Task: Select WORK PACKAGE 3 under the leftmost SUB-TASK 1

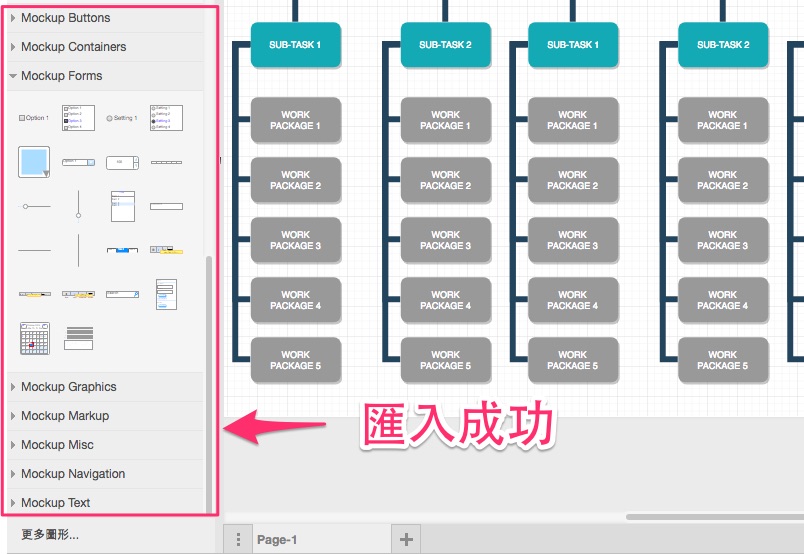Action: click(x=296, y=240)
